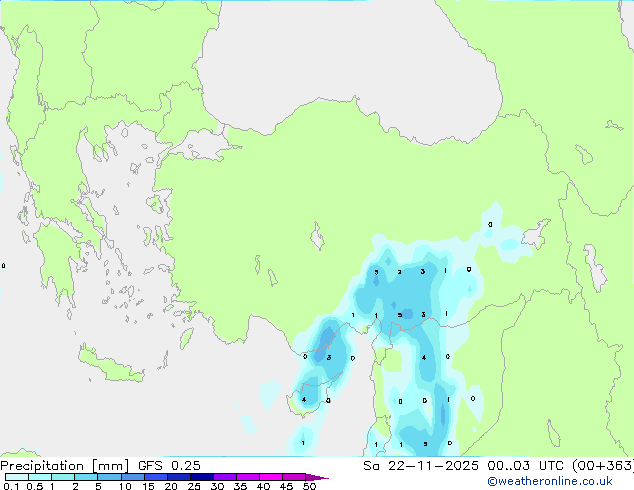634x490 pixels.
Task: Select the 40–45 mm magenta swatch
Action: point(271,477)
